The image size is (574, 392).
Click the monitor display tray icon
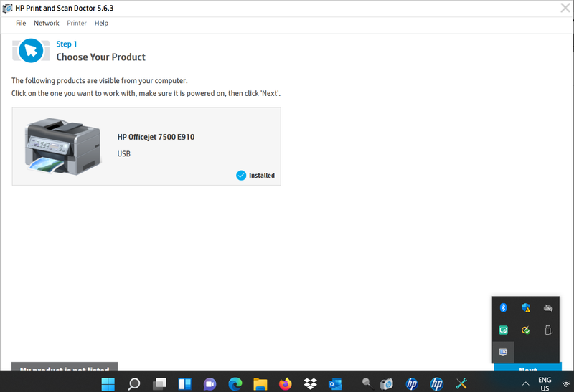(504, 352)
